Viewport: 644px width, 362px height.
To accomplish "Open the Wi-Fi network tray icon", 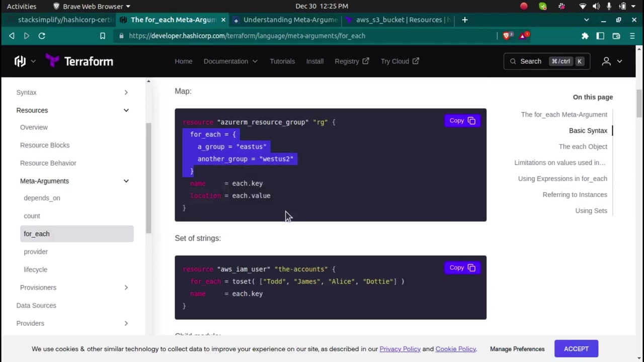I will coord(583,6).
